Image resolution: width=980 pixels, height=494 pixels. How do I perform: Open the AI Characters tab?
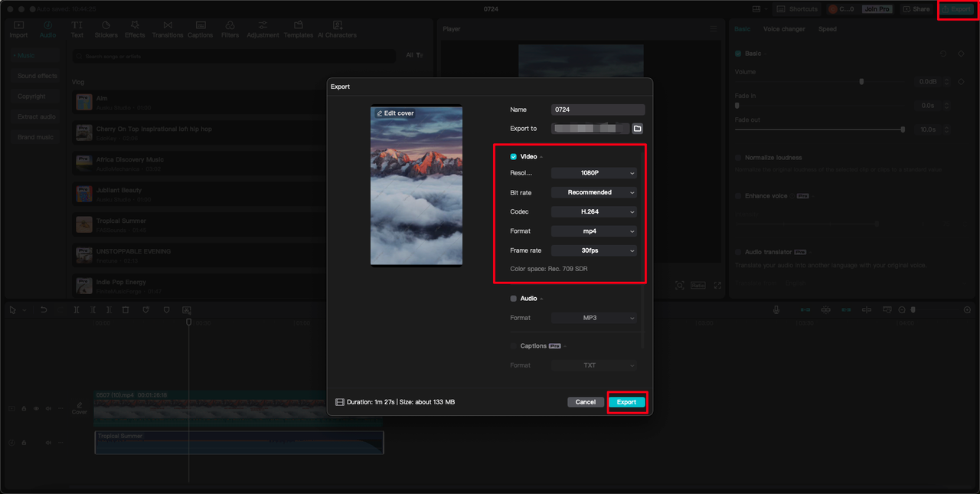coord(337,30)
